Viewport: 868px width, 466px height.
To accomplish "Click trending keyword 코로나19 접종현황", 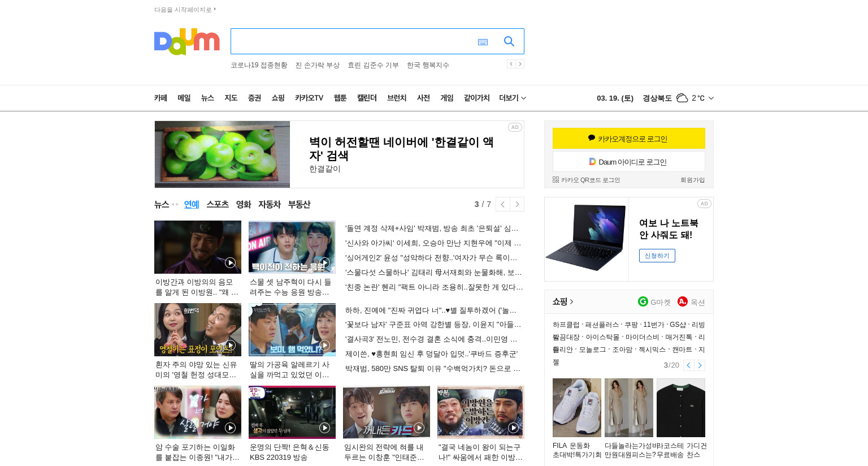I will (x=259, y=65).
